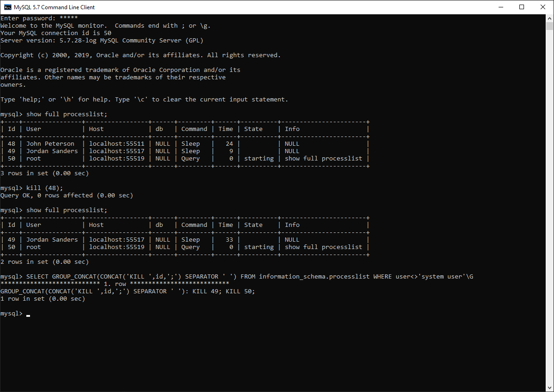Screen dimensions: 554x392
Task: Click the "Enter password: *****" line
Action: click(x=39, y=18)
